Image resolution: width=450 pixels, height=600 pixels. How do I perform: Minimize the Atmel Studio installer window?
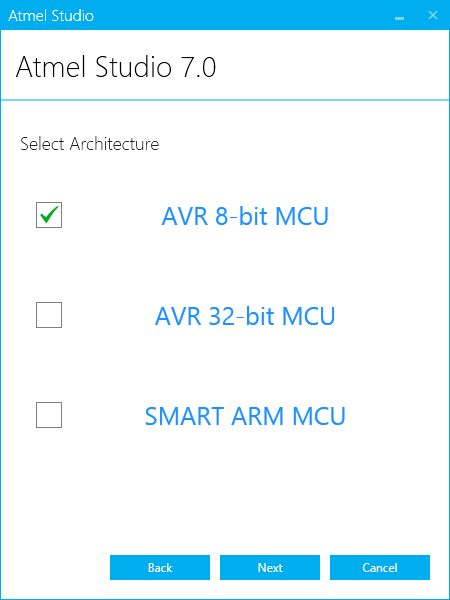pos(399,15)
